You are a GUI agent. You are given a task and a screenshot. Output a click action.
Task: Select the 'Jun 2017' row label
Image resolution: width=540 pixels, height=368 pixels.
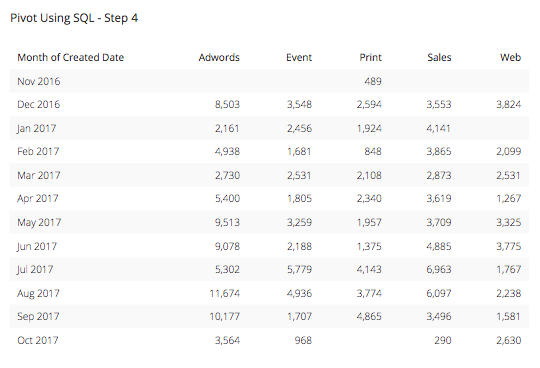(37, 246)
